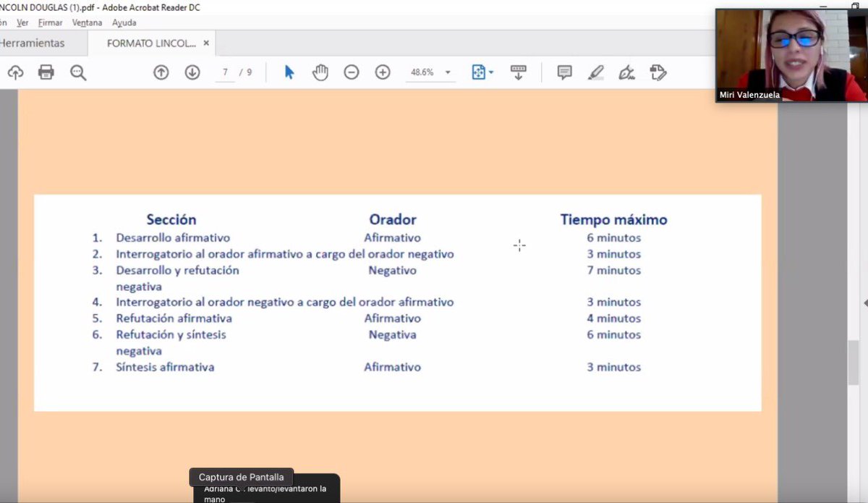The image size is (868, 503).
Task: Click the 'Tiempo máximo' column heading
Action: (x=614, y=219)
